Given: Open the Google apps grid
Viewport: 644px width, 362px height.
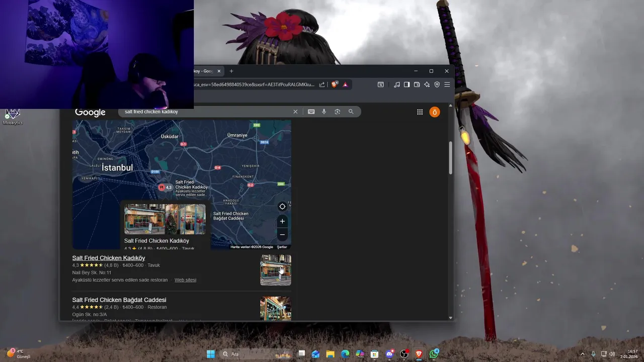Looking at the screenshot, I should [420, 112].
